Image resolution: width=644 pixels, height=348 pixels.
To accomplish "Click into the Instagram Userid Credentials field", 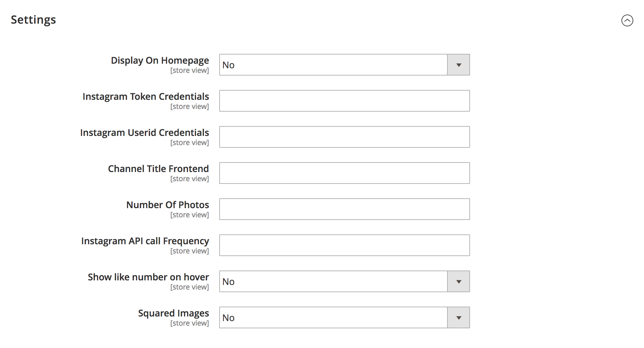I will point(344,137).
